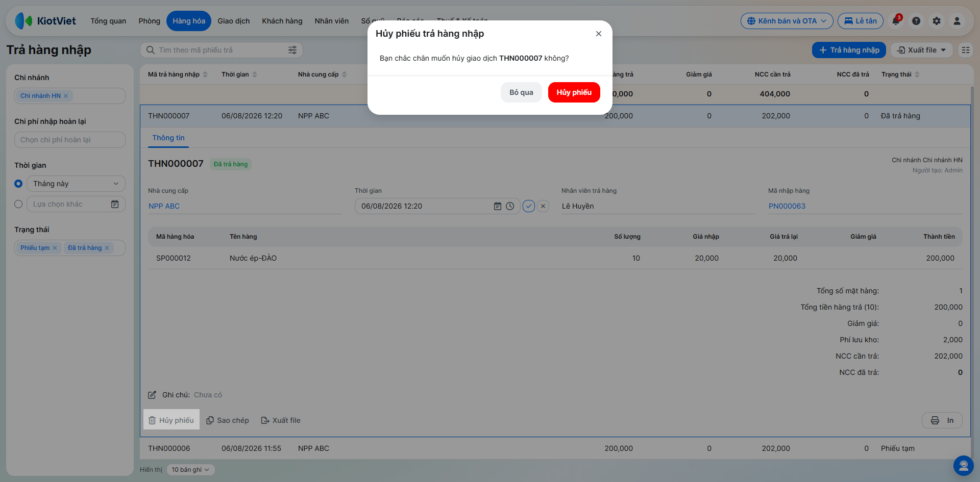Sort by Trạng thái column arrows

[x=917, y=74]
